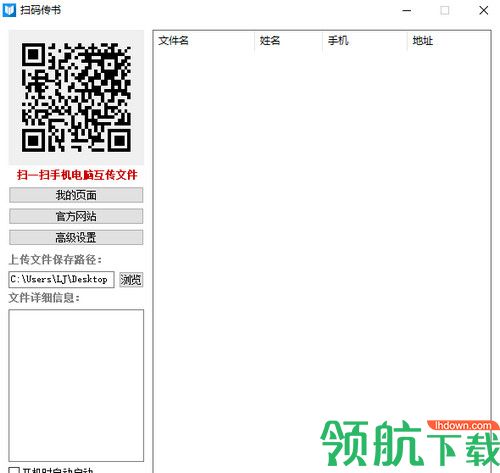Viewport: 500px width, 473px height.
Task: Toggle the 开机时自动启动 checkbox
Action: point(14,470)
